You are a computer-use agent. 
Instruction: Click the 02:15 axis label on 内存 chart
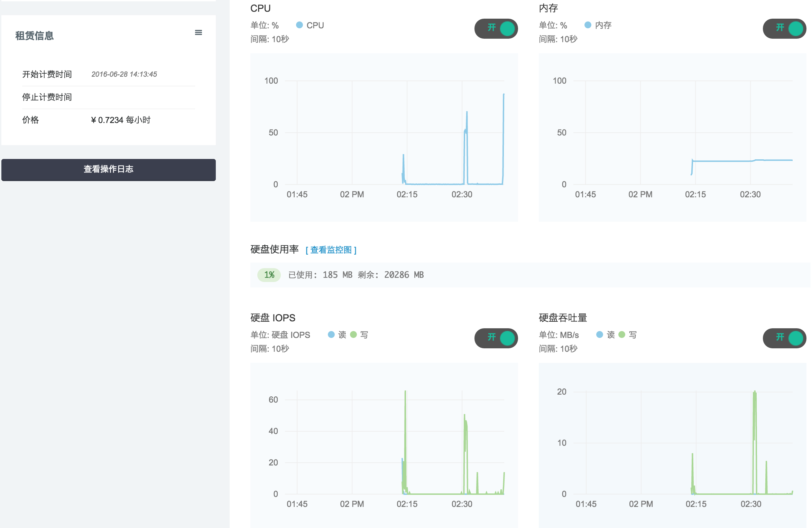[x=695, y=195]
